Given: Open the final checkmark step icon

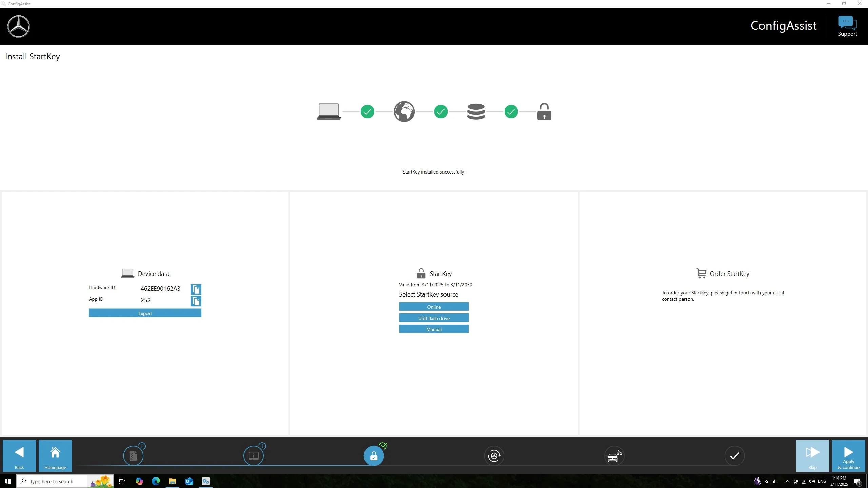Looking at the screenshot, I should pos(734,456).
